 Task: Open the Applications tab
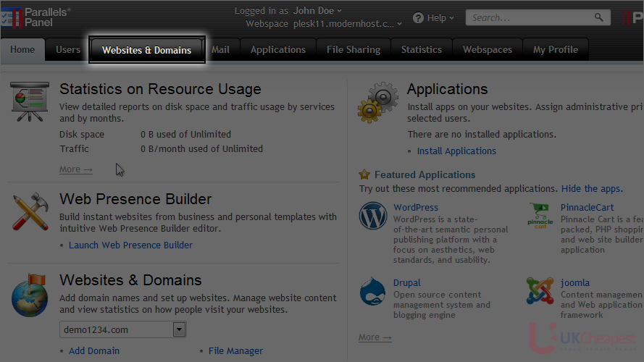coord(278,50)
